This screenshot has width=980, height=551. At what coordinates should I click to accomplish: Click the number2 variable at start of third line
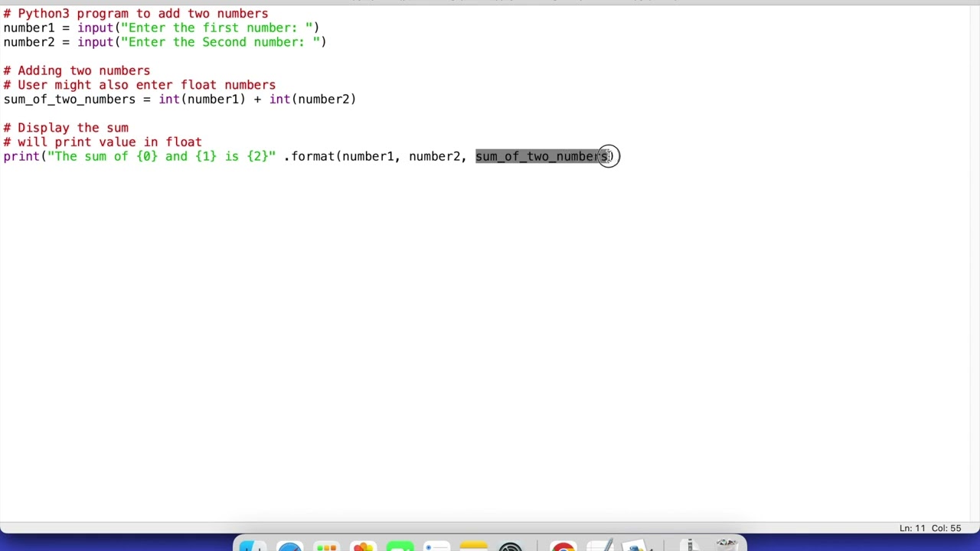point(29,42)
